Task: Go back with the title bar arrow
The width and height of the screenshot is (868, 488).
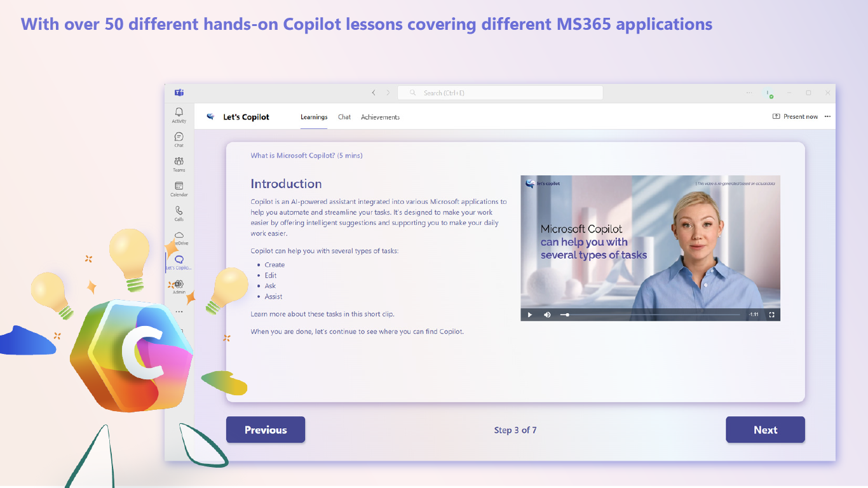Action: pyautogui.click(x=374, y=93)
